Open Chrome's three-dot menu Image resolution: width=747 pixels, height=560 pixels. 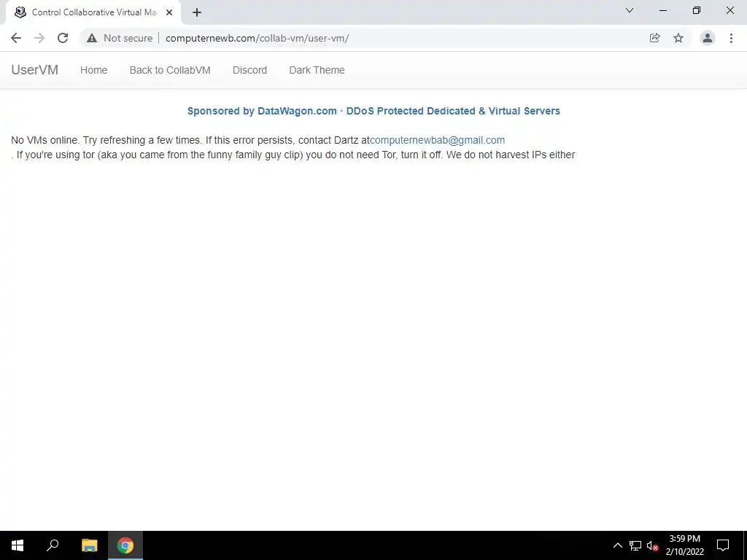click(731, 38)
